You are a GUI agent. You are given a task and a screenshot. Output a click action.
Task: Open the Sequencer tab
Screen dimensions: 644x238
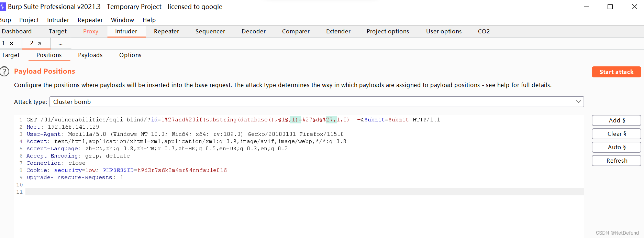click(x=210, y=31)
